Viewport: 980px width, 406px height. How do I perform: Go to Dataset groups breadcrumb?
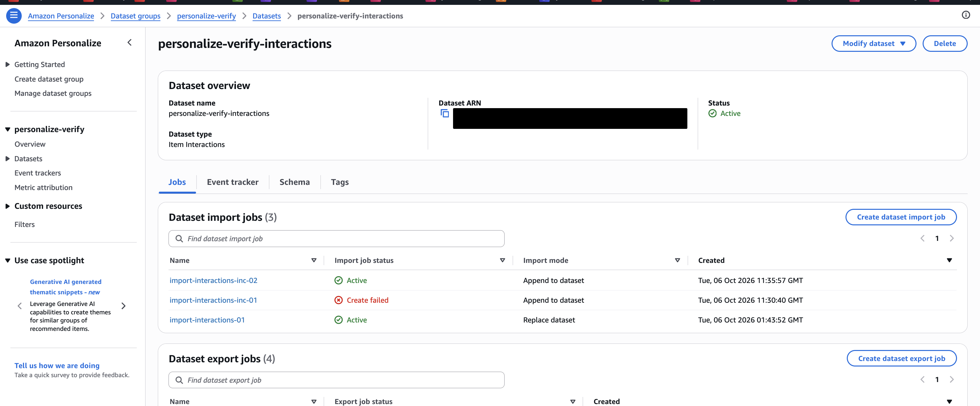click(x=135, y=16)
